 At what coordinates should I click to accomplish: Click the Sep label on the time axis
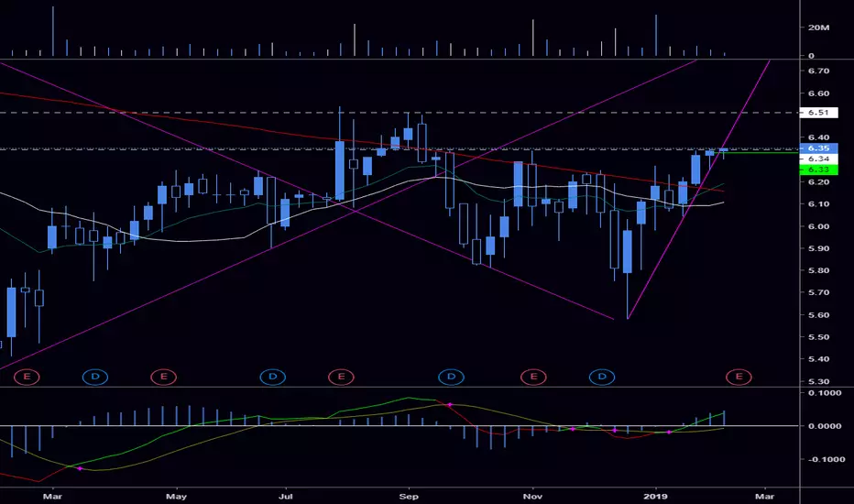[409, 497]
